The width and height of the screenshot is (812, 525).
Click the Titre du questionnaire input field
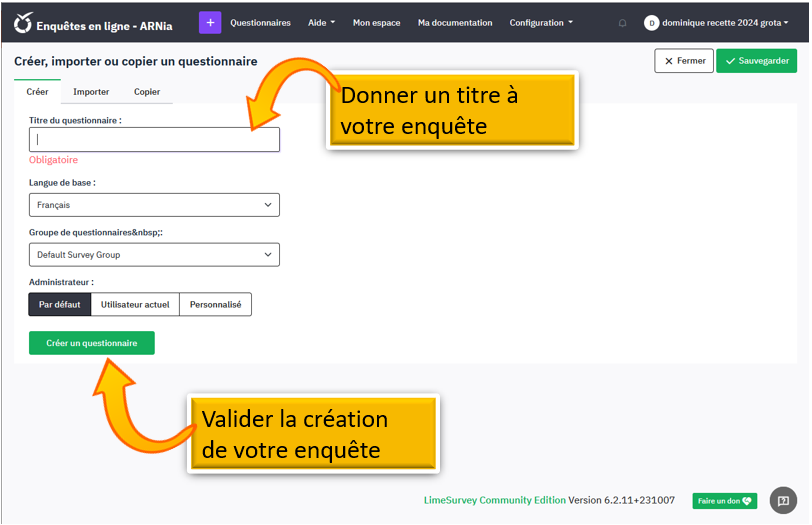point(154,140)
